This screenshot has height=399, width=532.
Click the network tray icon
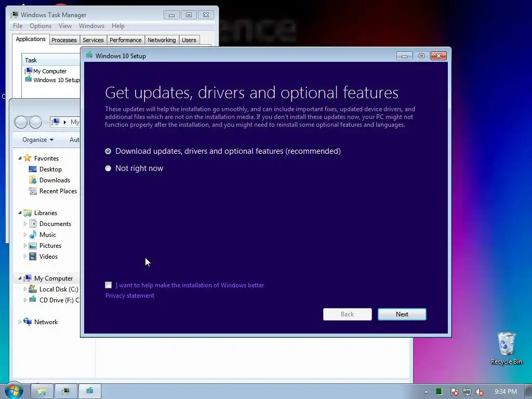coord(467,392)
